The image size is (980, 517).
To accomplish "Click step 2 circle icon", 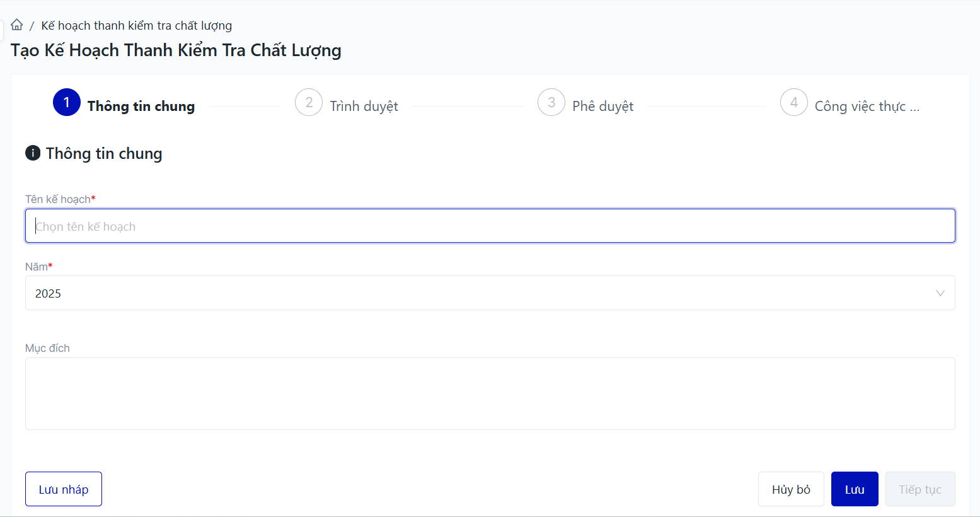I will [x=309, y=102].
